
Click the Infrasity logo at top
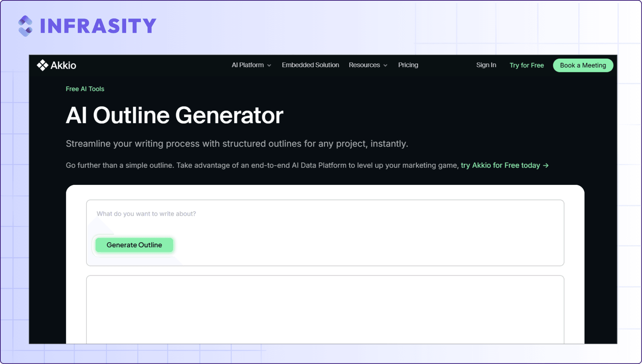87,26
